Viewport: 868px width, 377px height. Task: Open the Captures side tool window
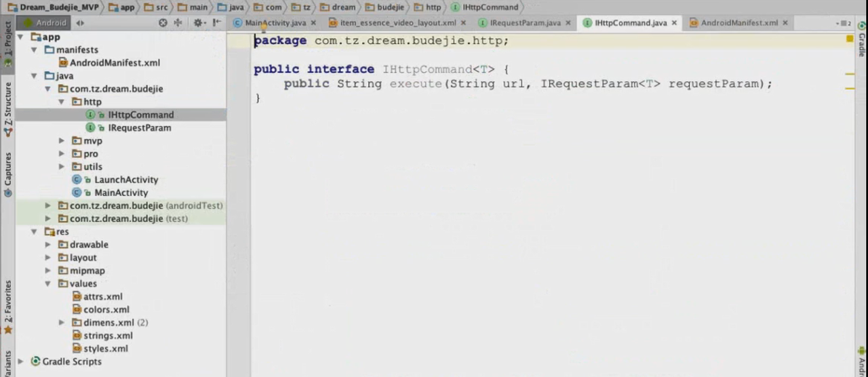7,174
